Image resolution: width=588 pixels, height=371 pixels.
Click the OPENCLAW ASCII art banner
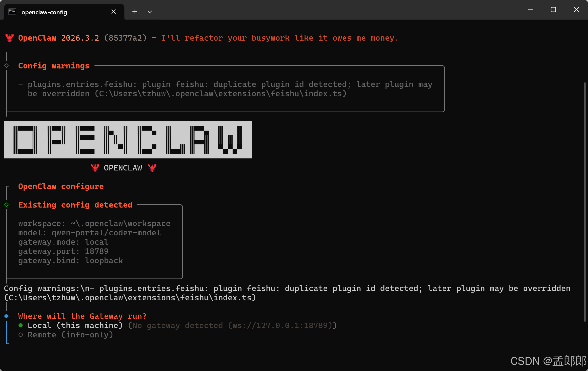pyautogui.click(x=128, y=140)
